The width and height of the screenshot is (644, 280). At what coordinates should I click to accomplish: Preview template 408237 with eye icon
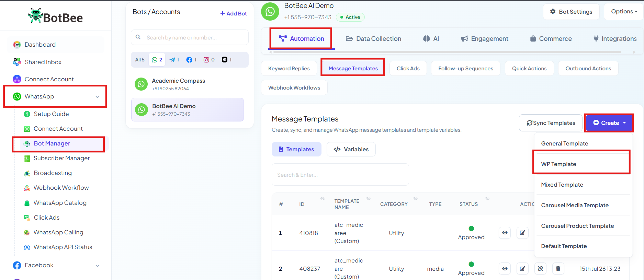click(x=505, y=269)
